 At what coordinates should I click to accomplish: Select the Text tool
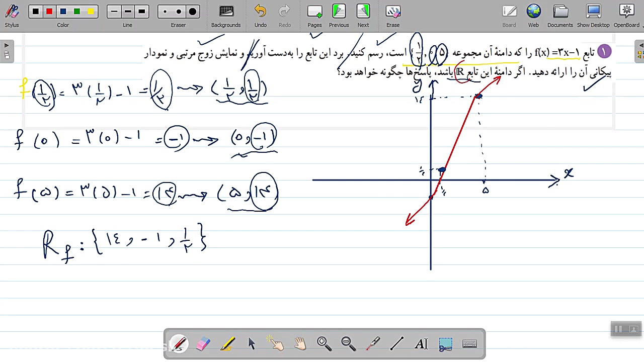click(x=421, y=344)
